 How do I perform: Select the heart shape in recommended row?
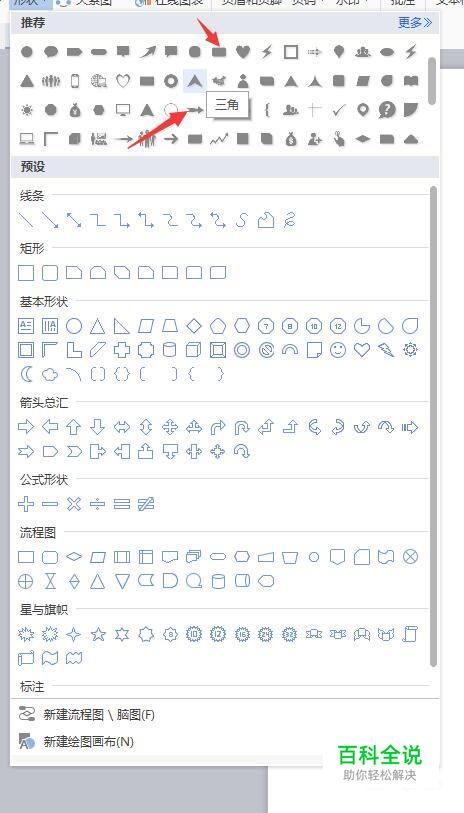point(243,51)
